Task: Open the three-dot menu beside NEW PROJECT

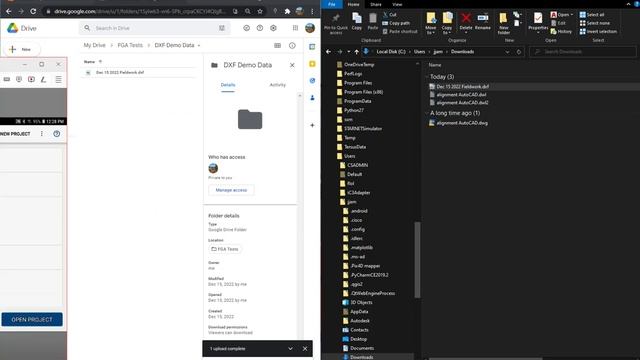Action: 42,134
